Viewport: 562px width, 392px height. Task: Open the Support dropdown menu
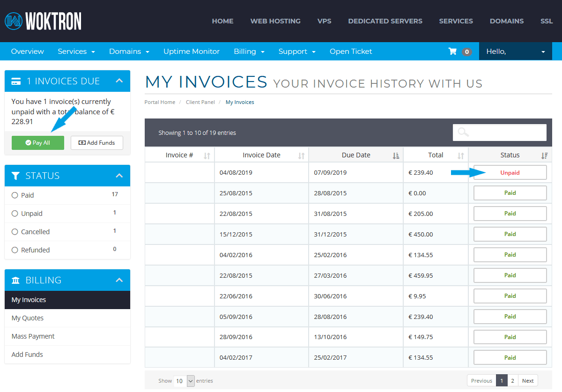pyautogui.click(x=297, y=52)
